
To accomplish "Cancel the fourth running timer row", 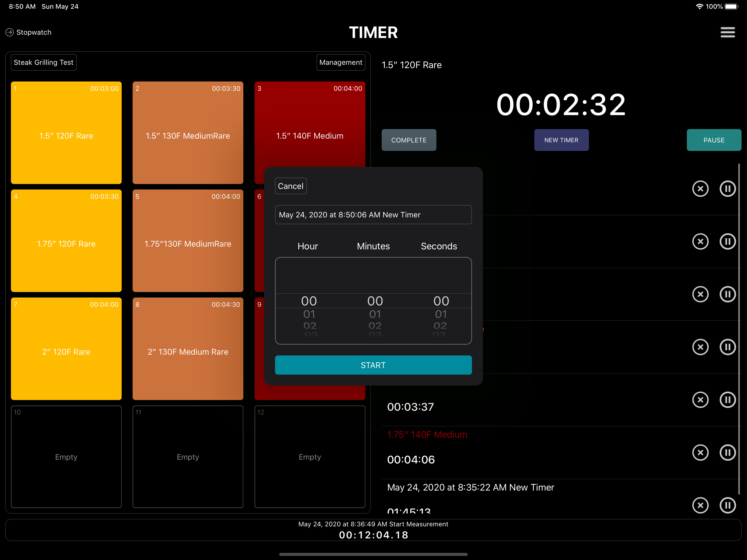I will [700, 347].
